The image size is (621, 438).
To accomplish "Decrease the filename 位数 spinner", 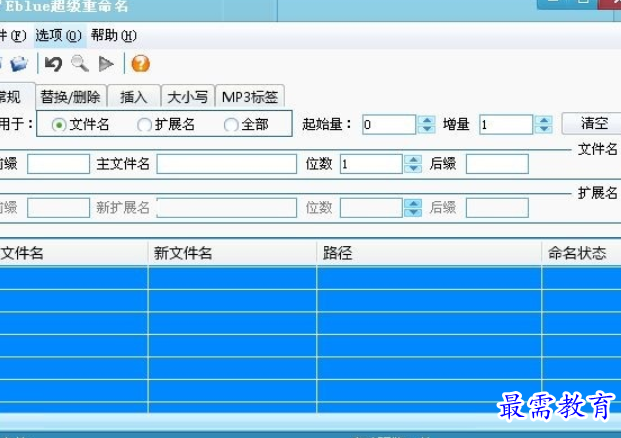I will [x=413, y=169].
